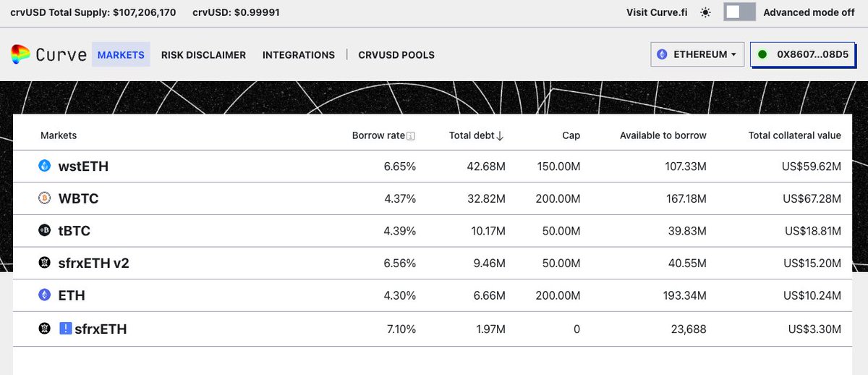Click the 150.00M cap value

pyautogui.click(x=558, y=167)
